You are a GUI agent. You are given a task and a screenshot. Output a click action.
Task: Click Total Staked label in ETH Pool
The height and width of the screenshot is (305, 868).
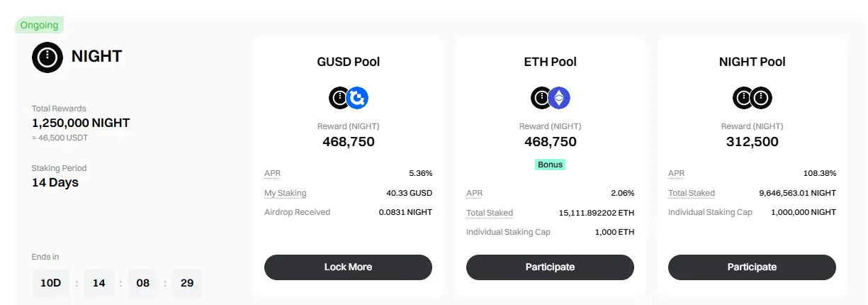(x=490, y=213)
